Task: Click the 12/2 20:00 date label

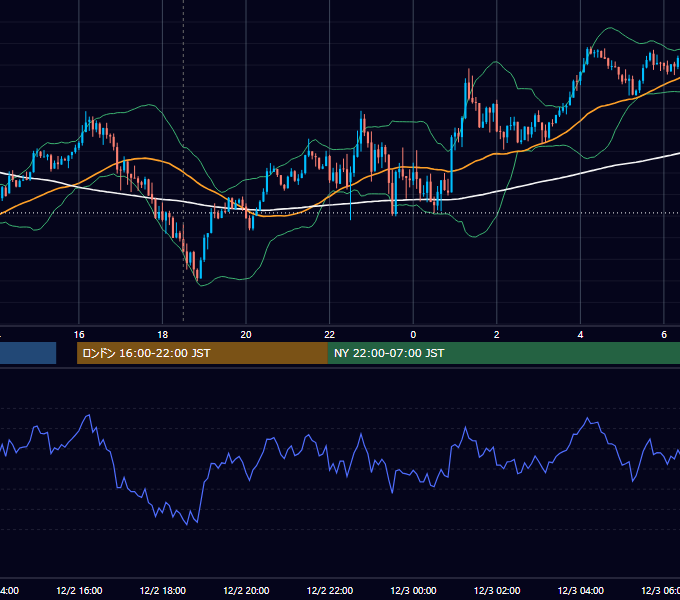Action: 246,590
